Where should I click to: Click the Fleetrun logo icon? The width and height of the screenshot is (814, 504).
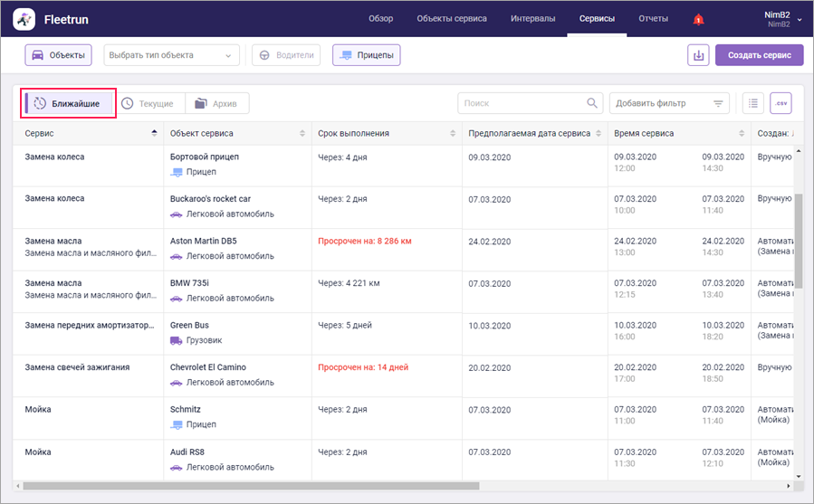(x=25, y=19)
